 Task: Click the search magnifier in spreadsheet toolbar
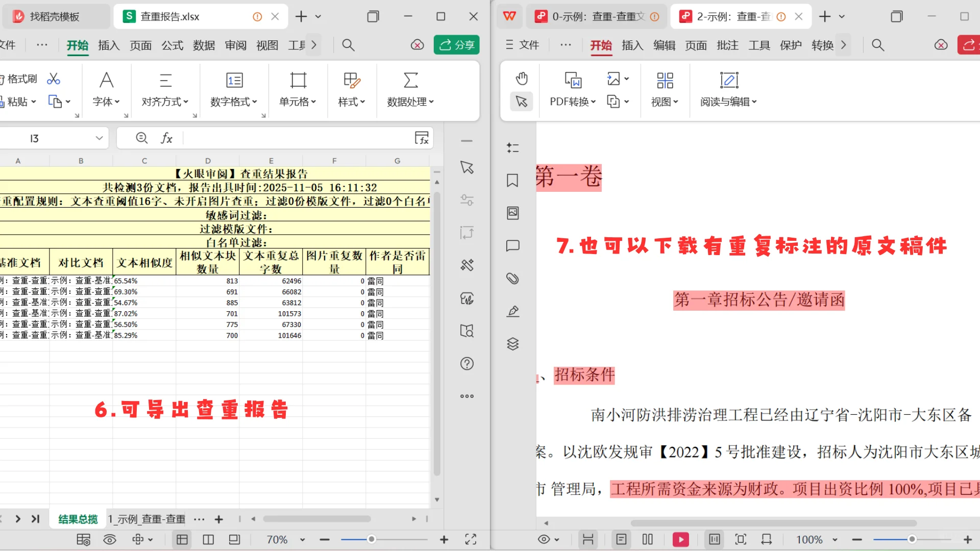coord(348,45)
